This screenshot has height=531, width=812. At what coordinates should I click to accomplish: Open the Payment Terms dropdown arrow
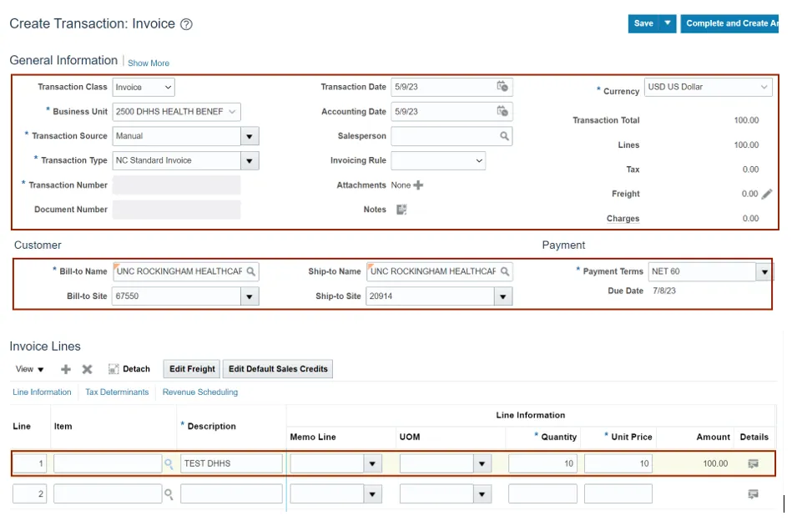coord(764,271)
